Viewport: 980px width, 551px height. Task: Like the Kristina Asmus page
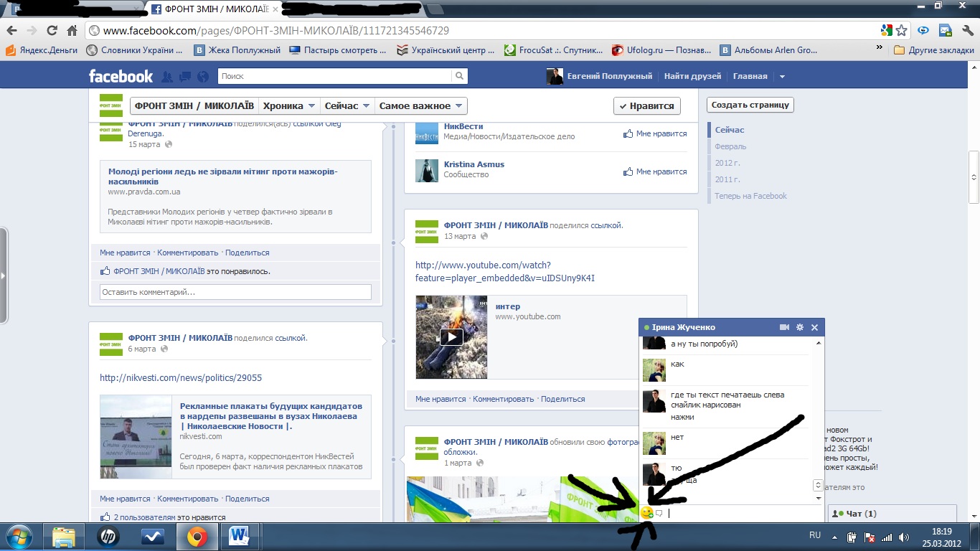[x=655, y=171]
